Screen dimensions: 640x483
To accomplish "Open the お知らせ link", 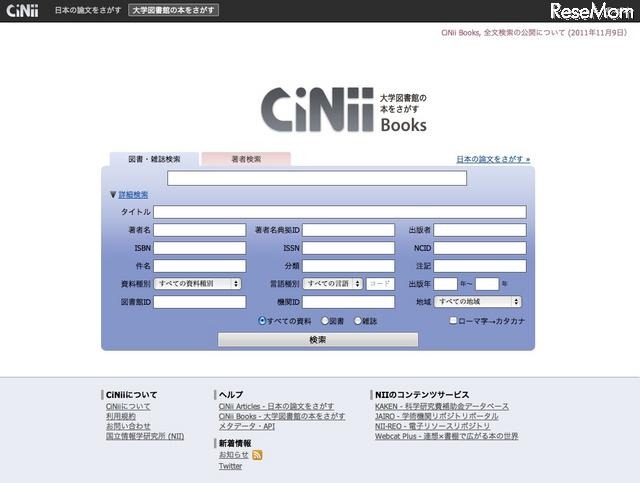I will pyautogui.click(x=234, y=455).
